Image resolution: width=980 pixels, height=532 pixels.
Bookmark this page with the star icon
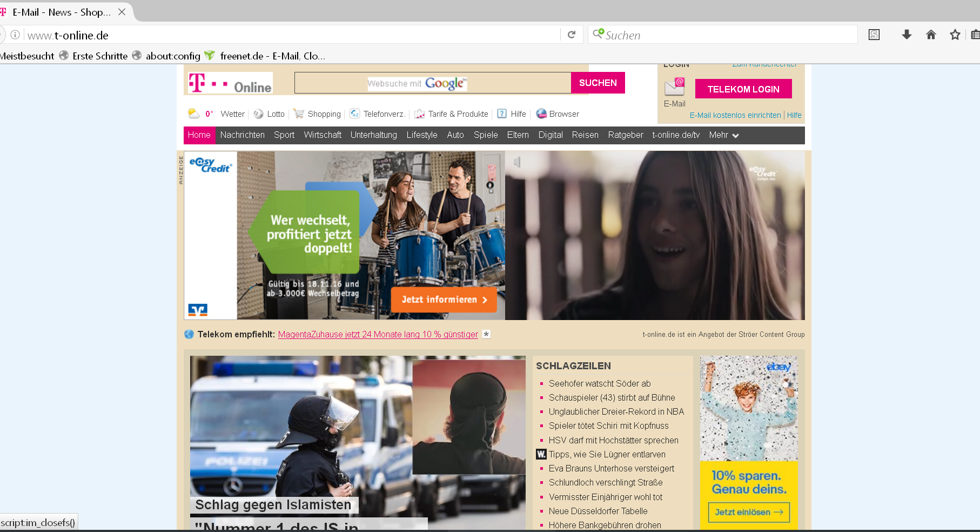click(x=955, y=35)
